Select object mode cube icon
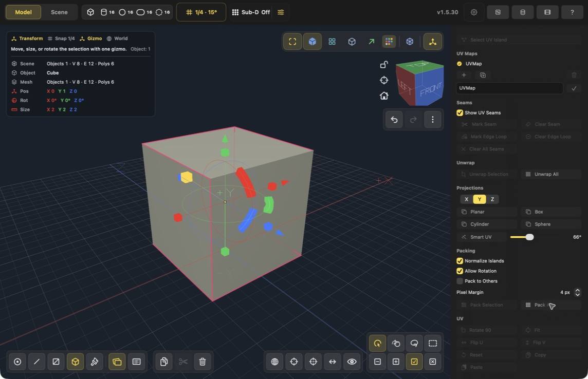 point(75,362)
